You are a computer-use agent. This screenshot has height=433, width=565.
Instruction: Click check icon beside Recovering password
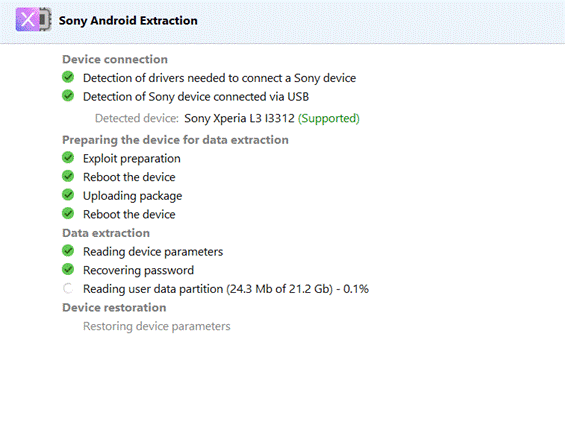68,269
